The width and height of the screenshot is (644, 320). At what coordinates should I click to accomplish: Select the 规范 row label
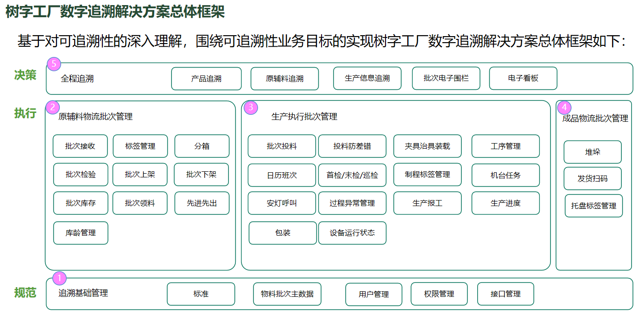pyautogui.click(x=25, y=293)
